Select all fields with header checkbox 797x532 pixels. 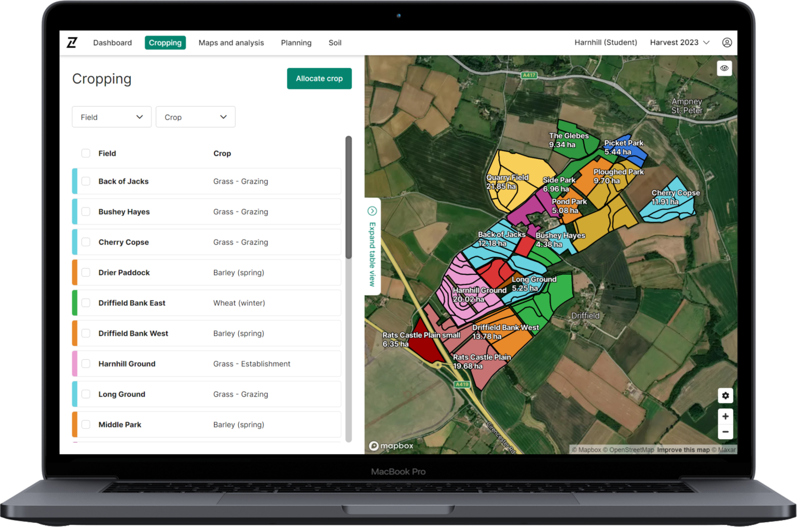(86, 153)
